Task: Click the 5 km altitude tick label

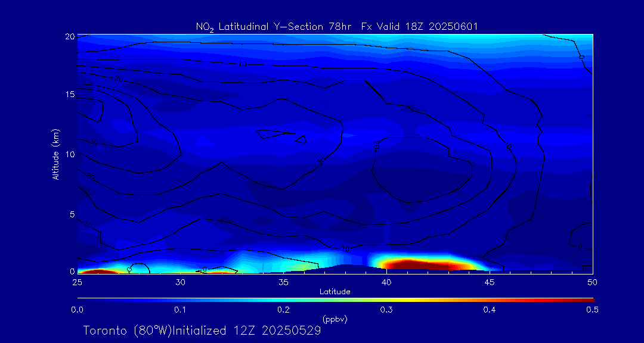Action: pyautogui.click(x=70, y=214)
